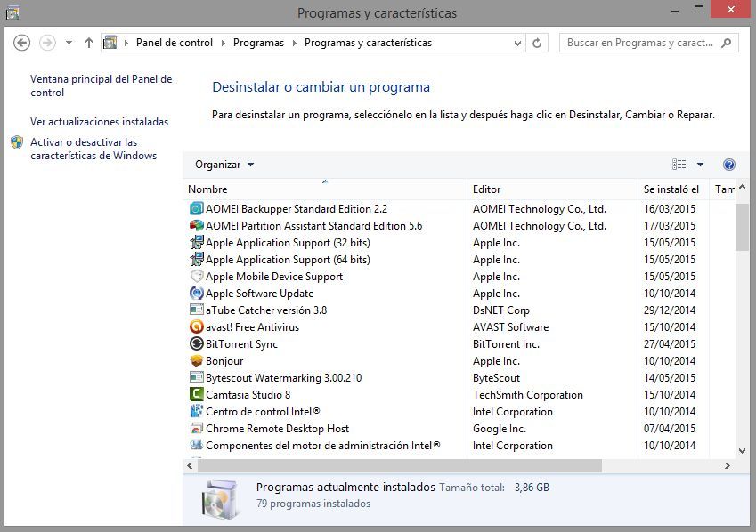Open the view options dropdown arrow
The image size is (756, 532).
700,165
